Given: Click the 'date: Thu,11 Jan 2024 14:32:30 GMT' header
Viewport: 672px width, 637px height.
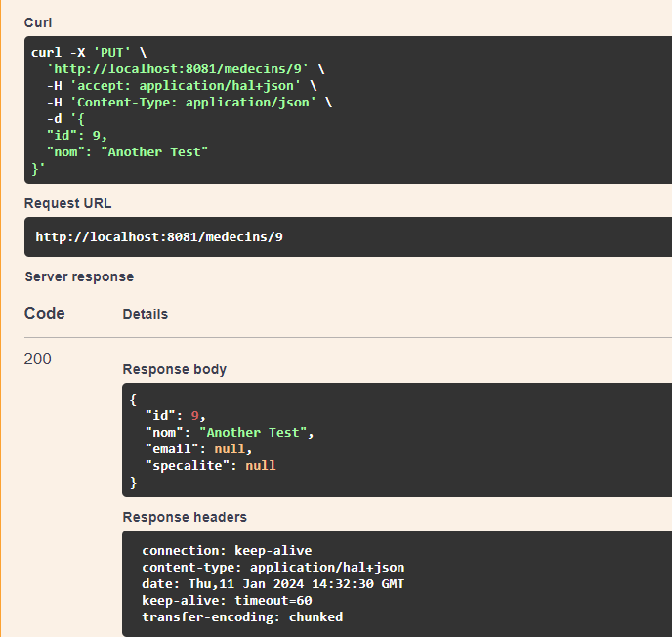Looking at the screenshot, I should [x=273, y=584].
